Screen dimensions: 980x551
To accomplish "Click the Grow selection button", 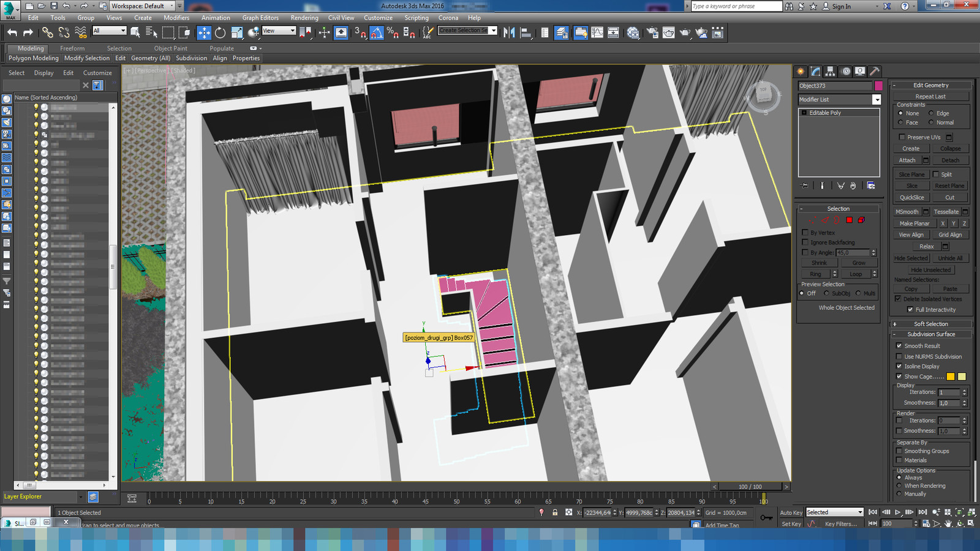I will 859,263.
